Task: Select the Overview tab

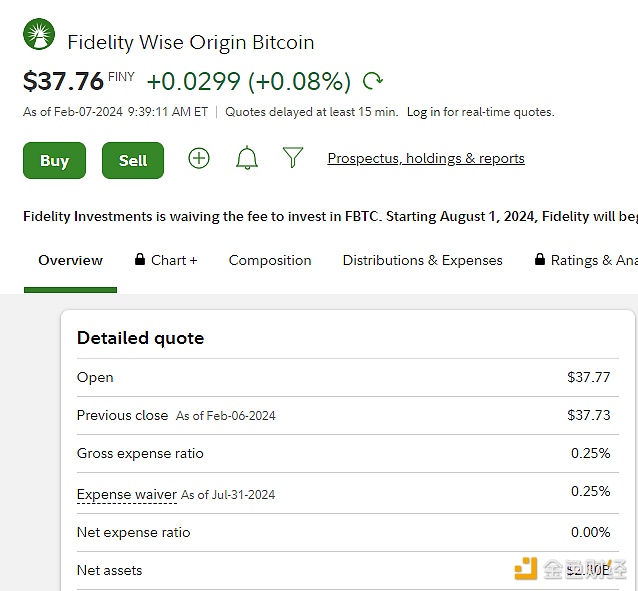Action: [70, 260]
